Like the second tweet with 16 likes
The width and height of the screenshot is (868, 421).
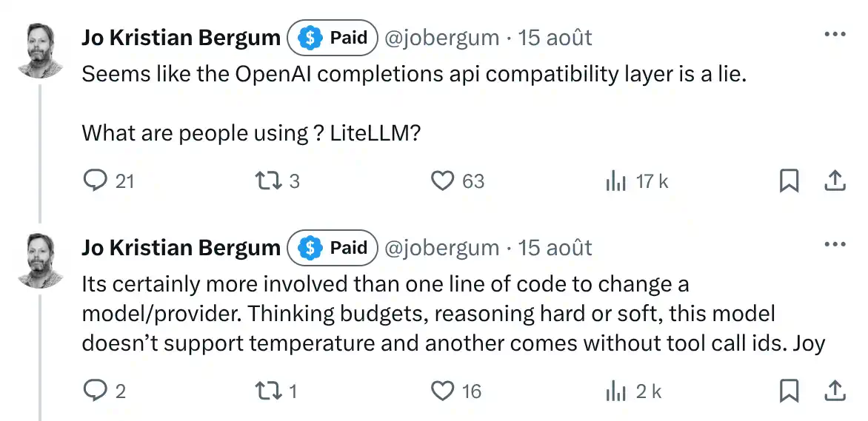pyautogui.click(x=442, y=391)
